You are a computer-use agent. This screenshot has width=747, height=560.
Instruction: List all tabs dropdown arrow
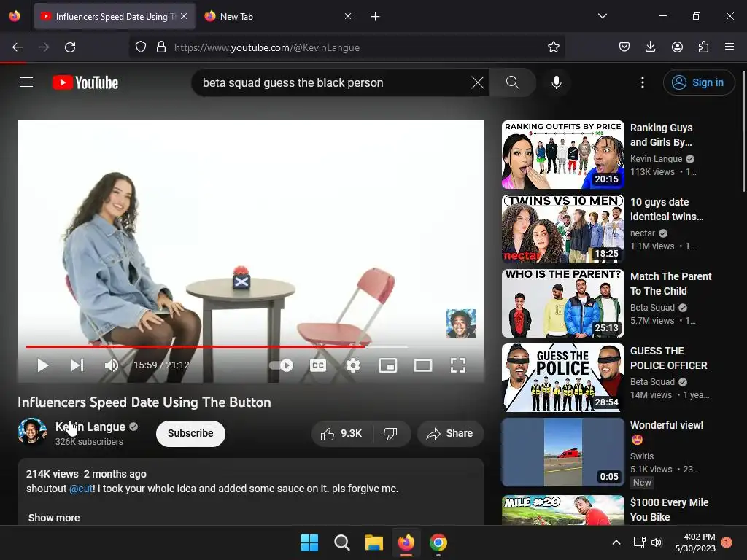pos(602,16)
